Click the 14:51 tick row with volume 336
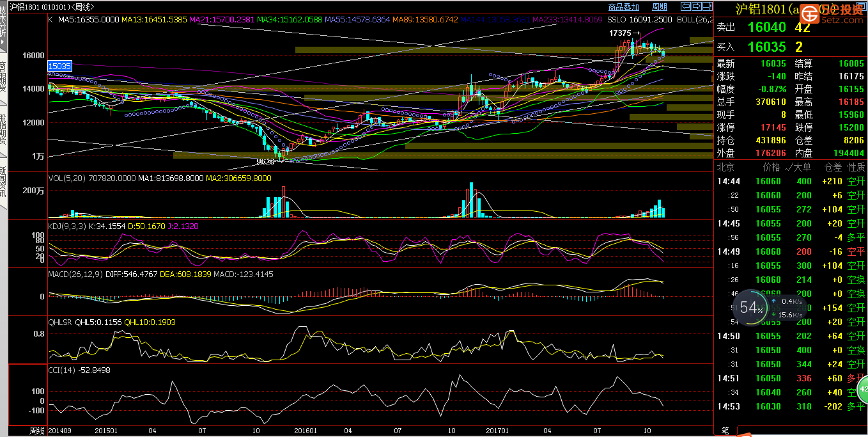Screen dimensions: 868x437 coord(791,378)
